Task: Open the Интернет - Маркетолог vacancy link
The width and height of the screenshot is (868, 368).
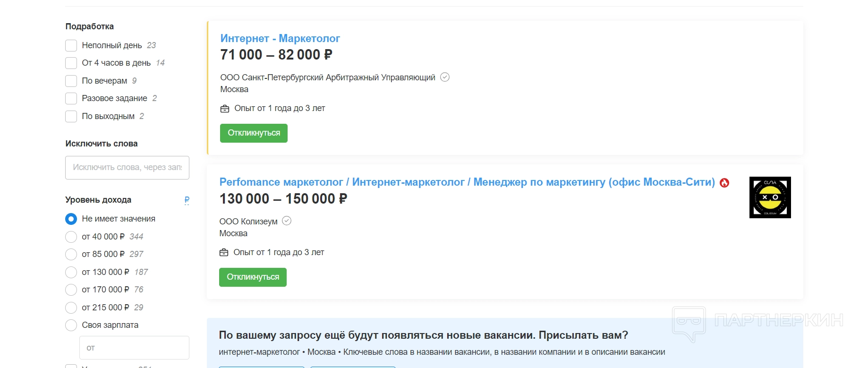Action: click(280, 38)
